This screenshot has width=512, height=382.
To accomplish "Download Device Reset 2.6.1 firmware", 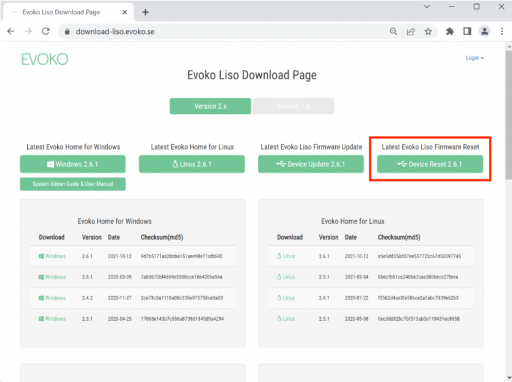I will click(x=430, y=164).
